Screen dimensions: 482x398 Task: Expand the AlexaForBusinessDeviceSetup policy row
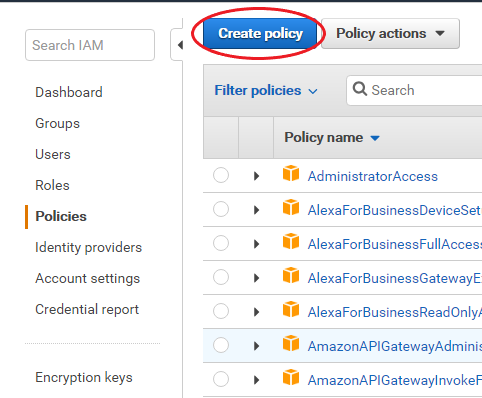tap(256, 210)
